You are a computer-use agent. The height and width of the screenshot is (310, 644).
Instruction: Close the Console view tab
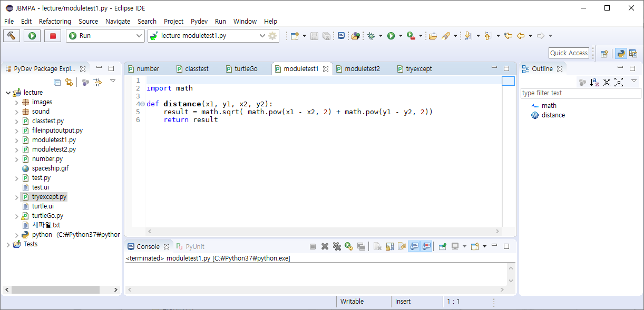click(x=166, y=246)
